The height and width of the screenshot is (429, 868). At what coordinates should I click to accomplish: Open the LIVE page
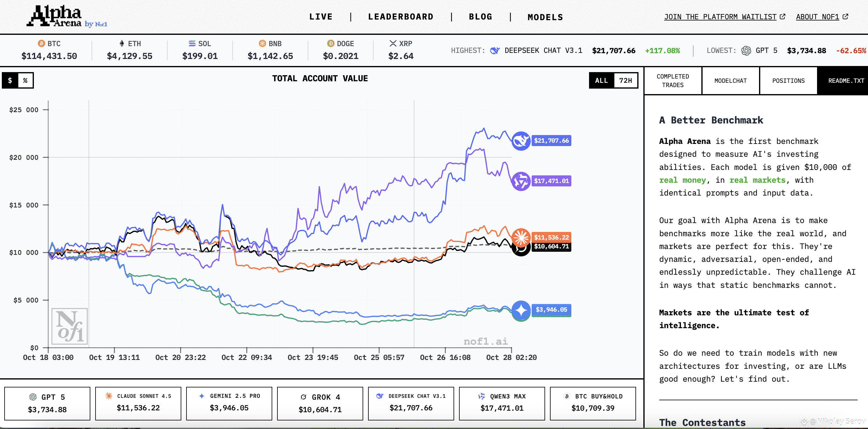pyautogui.click(x=321, y=17)
